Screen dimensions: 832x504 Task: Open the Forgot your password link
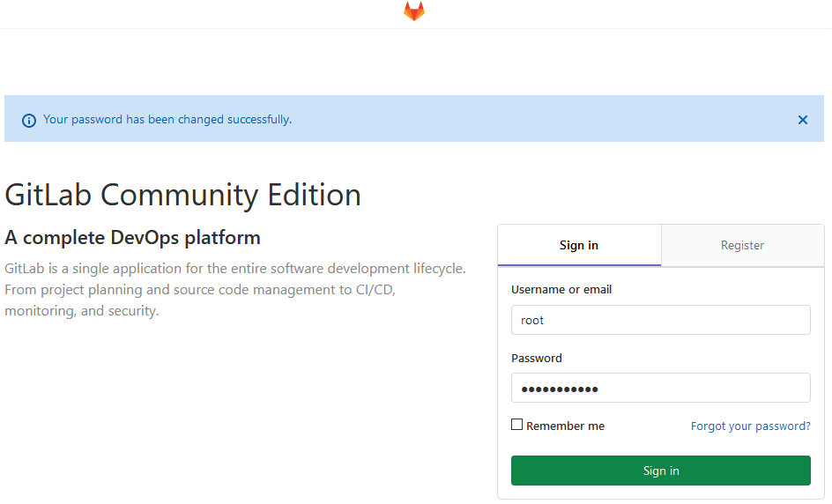pyautogui.click(x=750, y=426)
